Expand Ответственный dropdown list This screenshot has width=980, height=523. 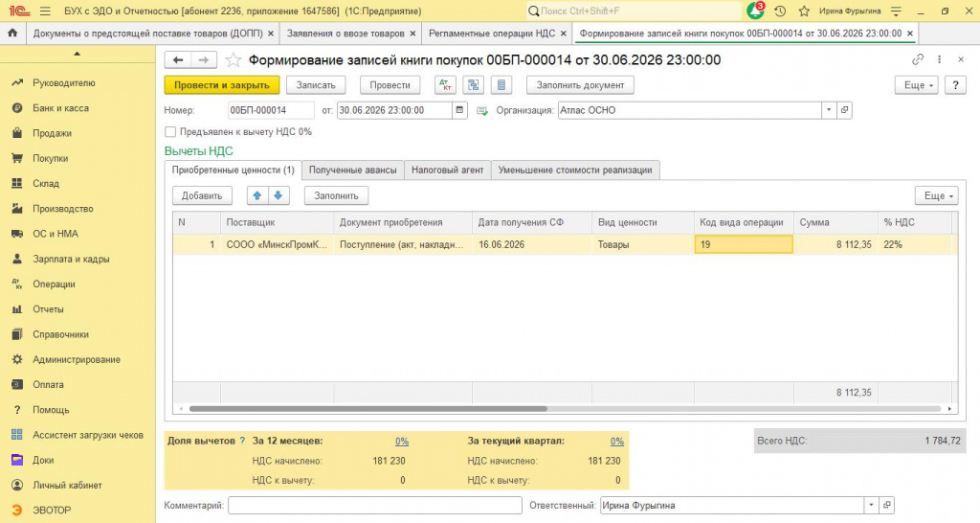pos(871,505)
